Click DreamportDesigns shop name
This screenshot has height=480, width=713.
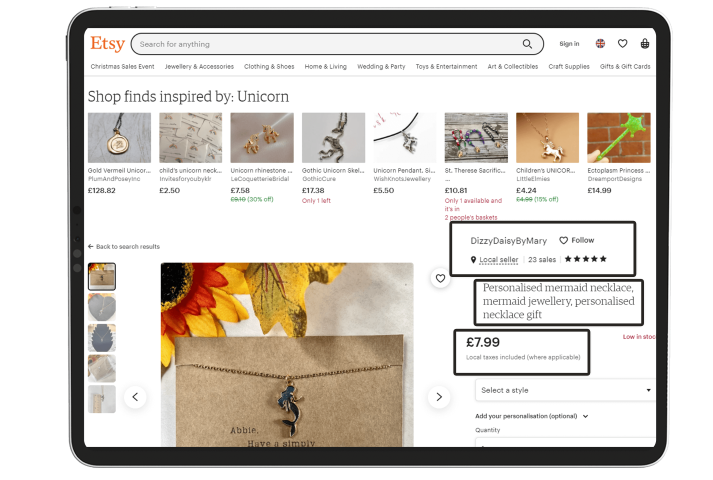(615, 179)
